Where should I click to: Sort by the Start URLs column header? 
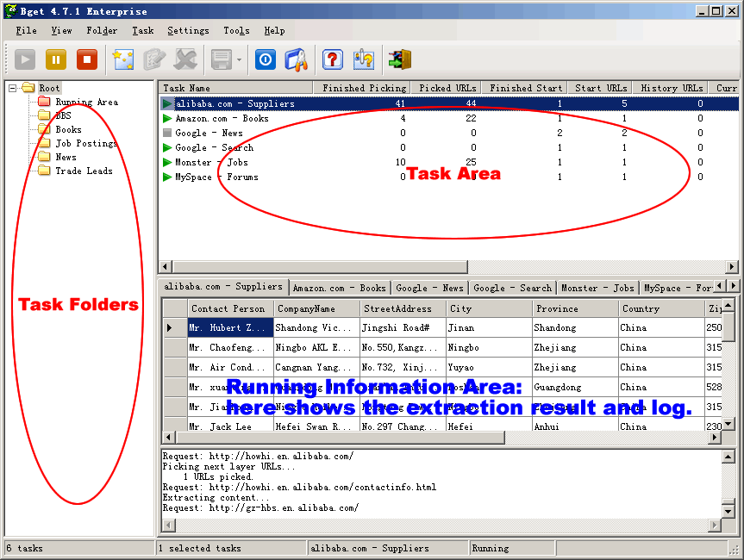(600, 88)
